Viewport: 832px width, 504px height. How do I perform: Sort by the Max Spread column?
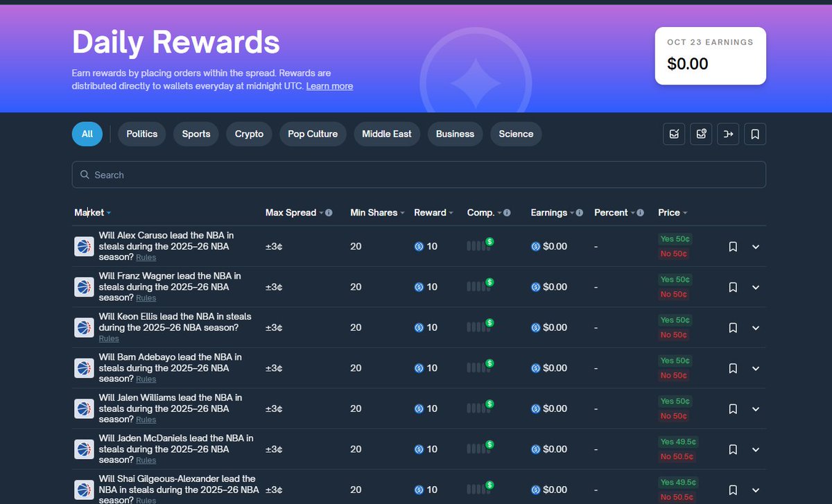coord(295,213)
